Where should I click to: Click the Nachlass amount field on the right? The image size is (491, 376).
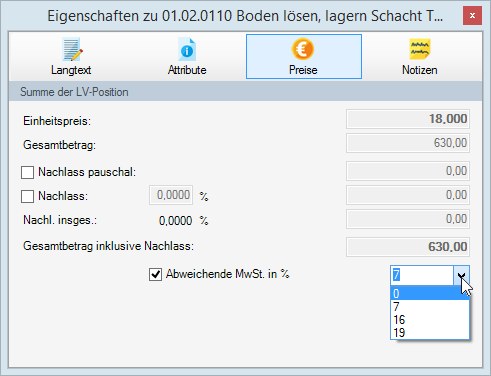click(x=408, y=195)
